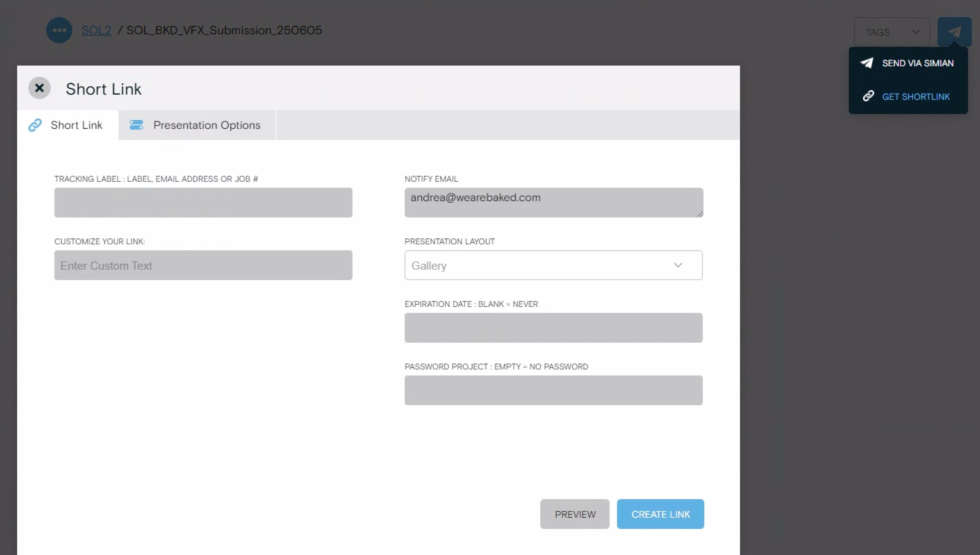Click the paper plane icon beside Send Via Simian
980x555 pixels.
(867, 63)
